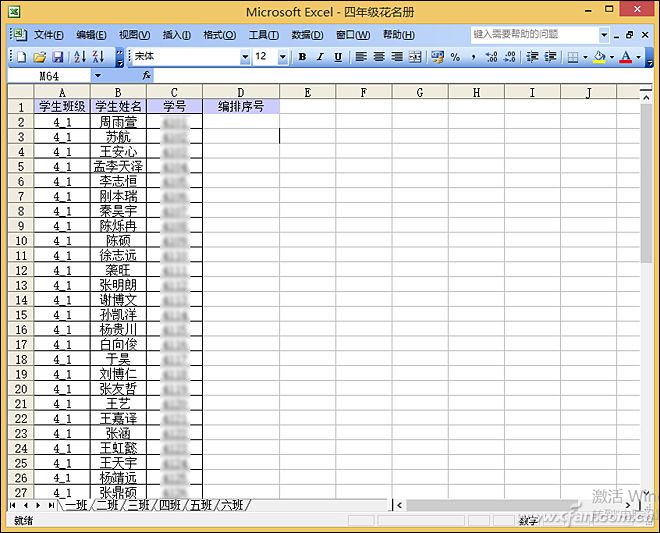Click the Excel icon in title bar

tap(14, 11)
